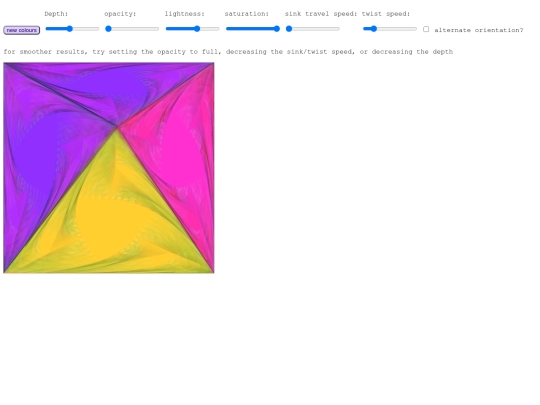540x405 pixels.
Task: Enable the alternate orientation checkbox
Action: tap(426, 29)
